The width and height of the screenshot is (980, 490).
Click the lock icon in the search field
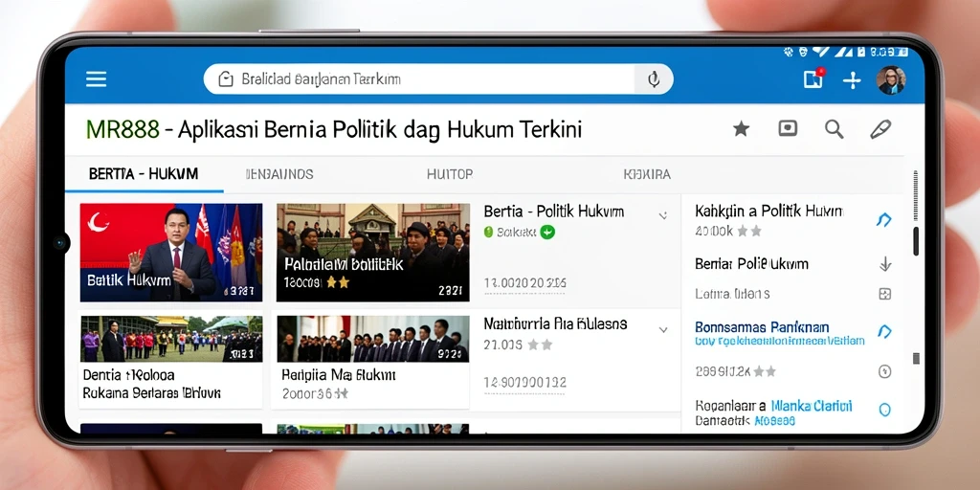pyautogui.click(x=225, y=78)
